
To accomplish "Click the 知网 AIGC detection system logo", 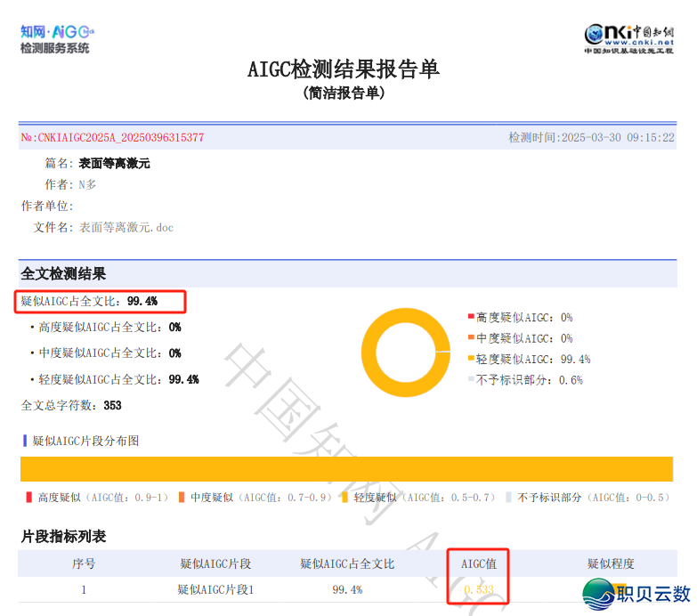I will tap(56, 38).
